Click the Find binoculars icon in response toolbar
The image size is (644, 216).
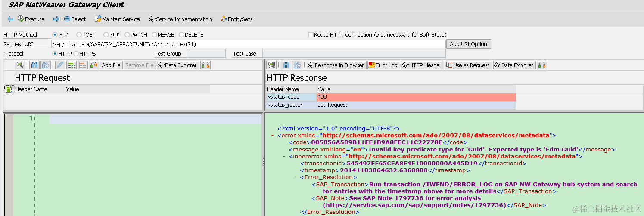pos(286,65)
